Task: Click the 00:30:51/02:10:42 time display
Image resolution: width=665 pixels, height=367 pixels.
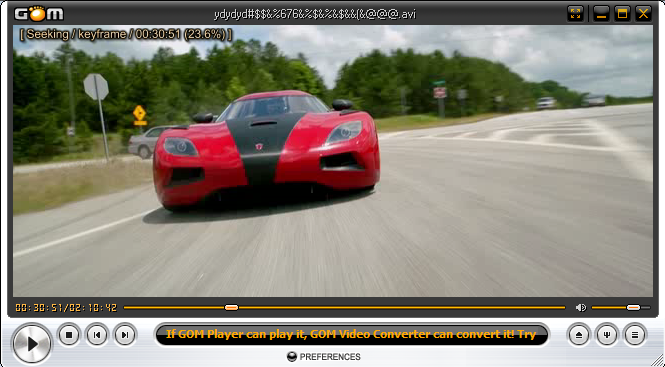Action: pos(66,308)
